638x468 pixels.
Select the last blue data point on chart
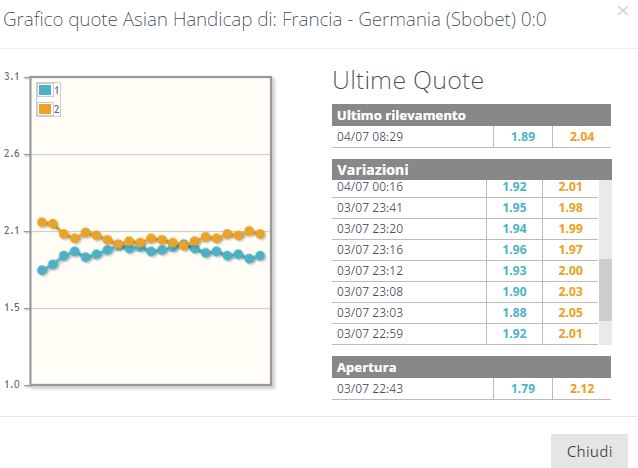(x=260, y=256)
